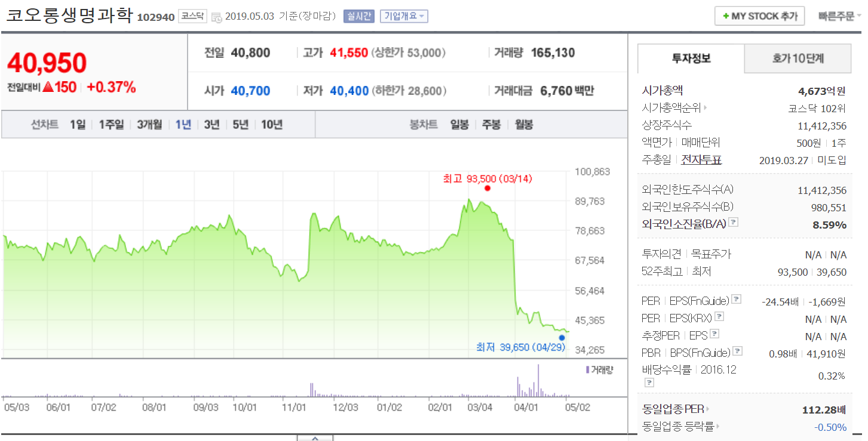
Task: Click the 액면가 500원 value
Action: (x=809, y=143)
